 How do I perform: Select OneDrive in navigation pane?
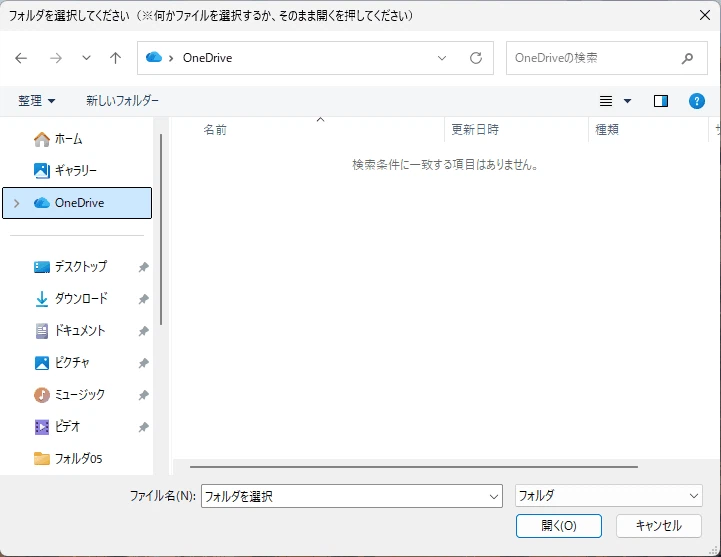(77, 203)
